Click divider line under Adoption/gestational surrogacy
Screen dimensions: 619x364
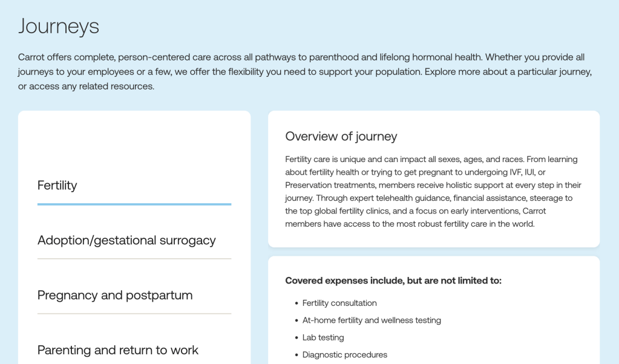(134, 259)
